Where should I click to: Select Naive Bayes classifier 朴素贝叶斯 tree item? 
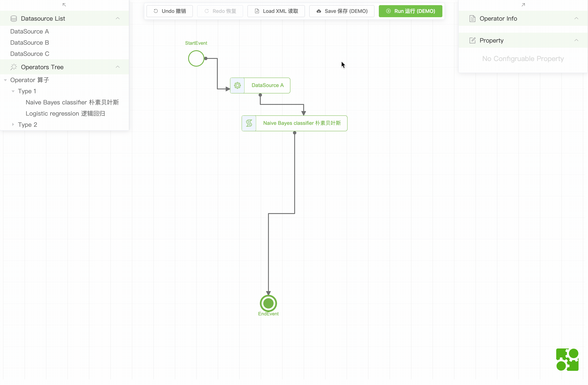point(72,102)
